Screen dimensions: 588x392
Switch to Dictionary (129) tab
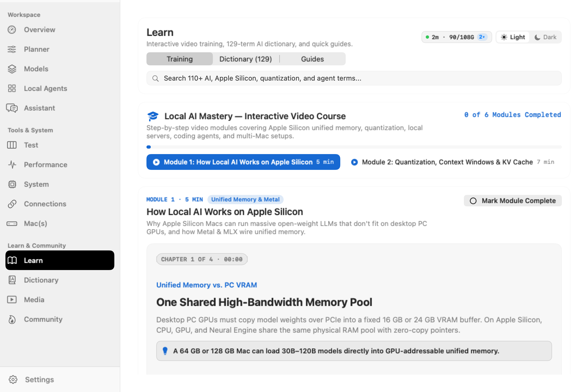246,59
